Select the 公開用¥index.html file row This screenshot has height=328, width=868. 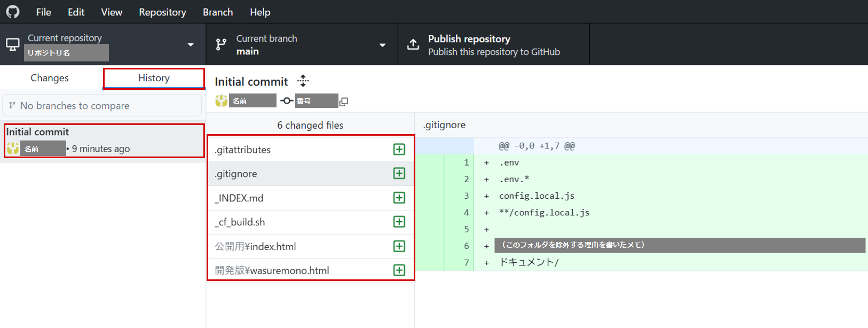point(311,246)
